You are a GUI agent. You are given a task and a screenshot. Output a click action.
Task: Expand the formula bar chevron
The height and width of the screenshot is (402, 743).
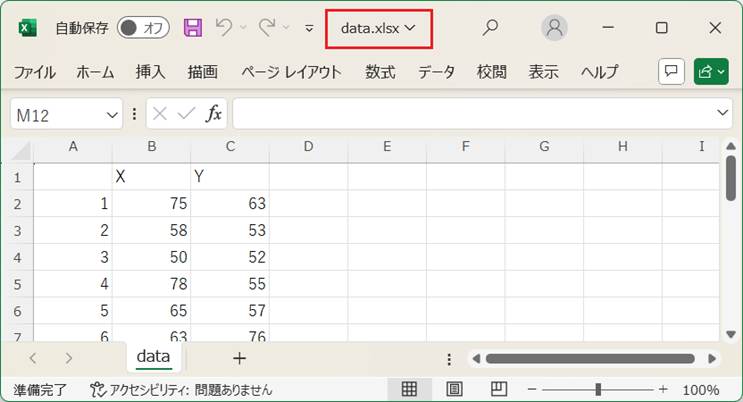click(723, 114)
